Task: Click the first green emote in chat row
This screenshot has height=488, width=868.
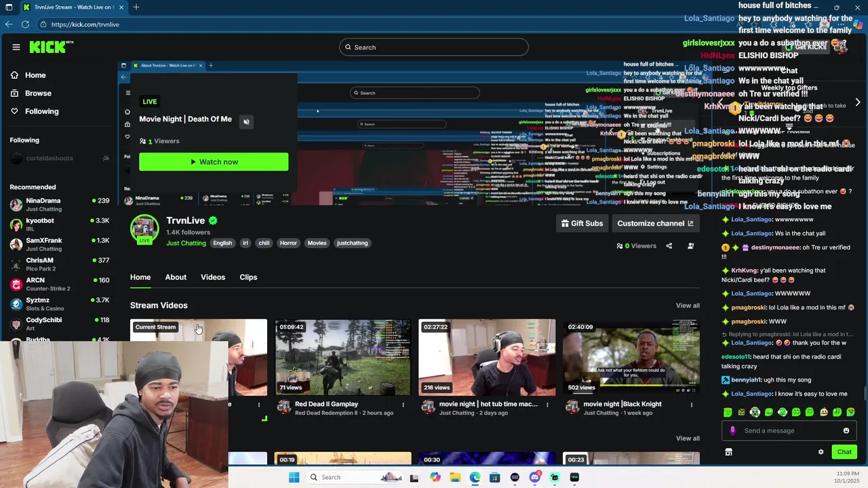Action: coord(728,412)
